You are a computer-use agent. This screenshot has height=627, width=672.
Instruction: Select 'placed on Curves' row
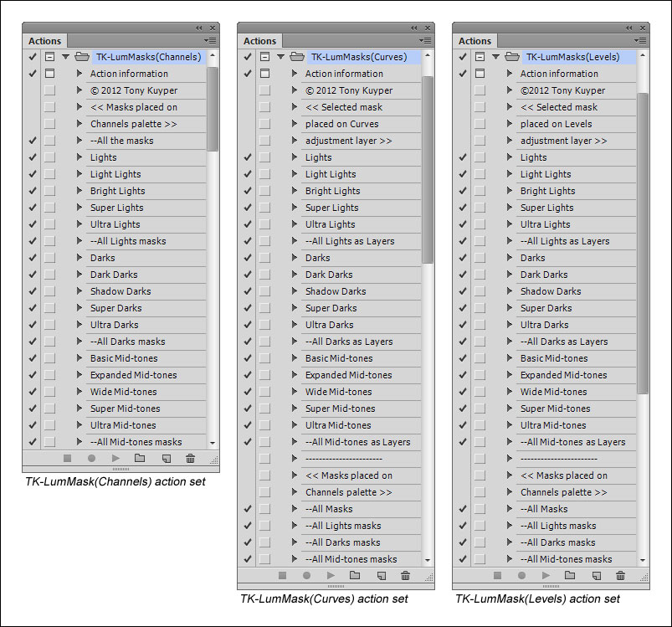pos(342,124)
